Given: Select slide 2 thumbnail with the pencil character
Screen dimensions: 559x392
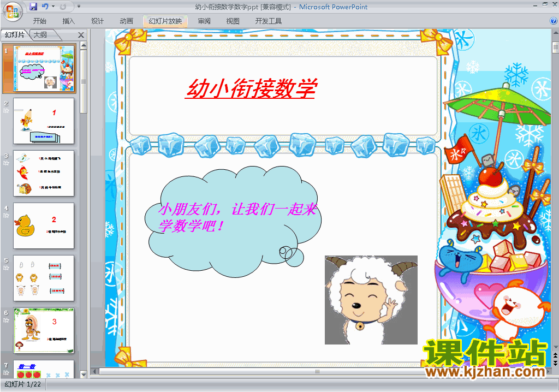Looking at the screenshot, I should [x=44, y=121].
